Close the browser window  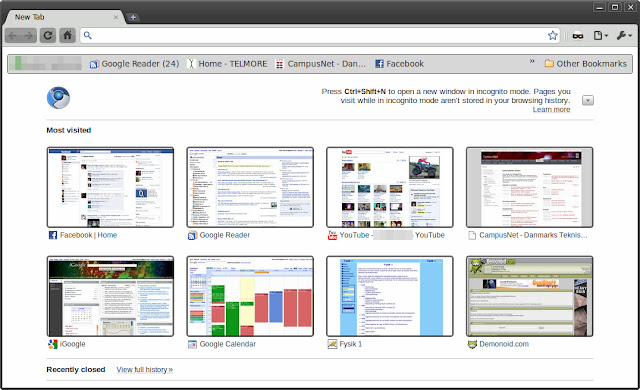pos(630,7)
